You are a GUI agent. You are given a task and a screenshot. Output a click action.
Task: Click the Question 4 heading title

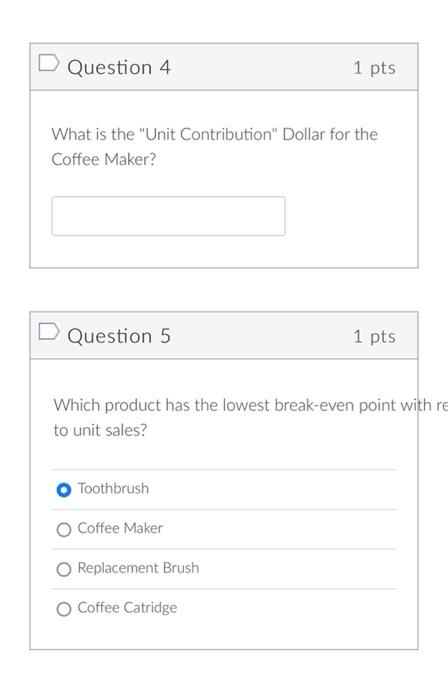click(x=119, y=67)
